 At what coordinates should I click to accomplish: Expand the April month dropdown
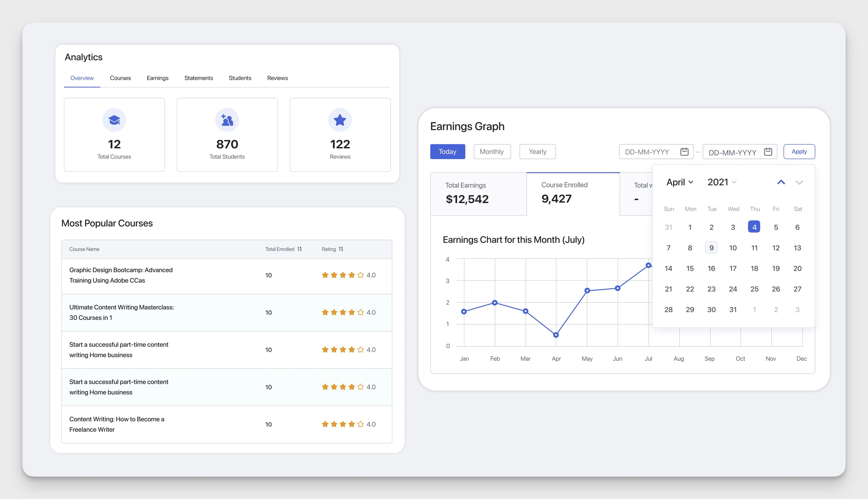tap(680, 182)
